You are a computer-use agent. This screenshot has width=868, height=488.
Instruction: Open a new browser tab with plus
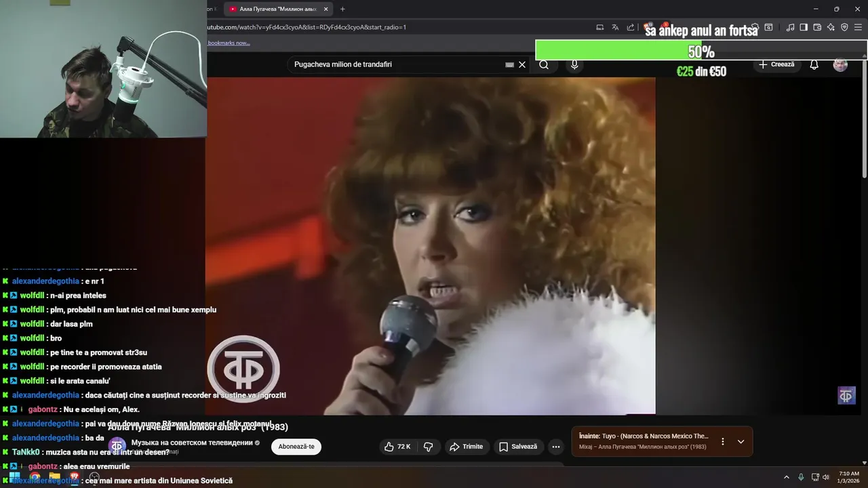342,9
